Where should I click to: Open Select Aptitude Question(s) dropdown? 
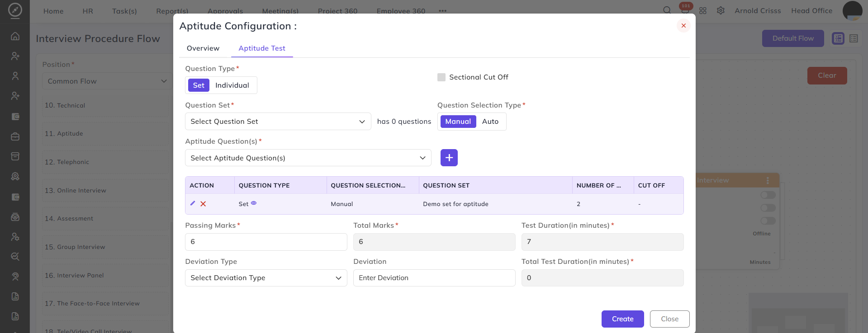point(308,158)
